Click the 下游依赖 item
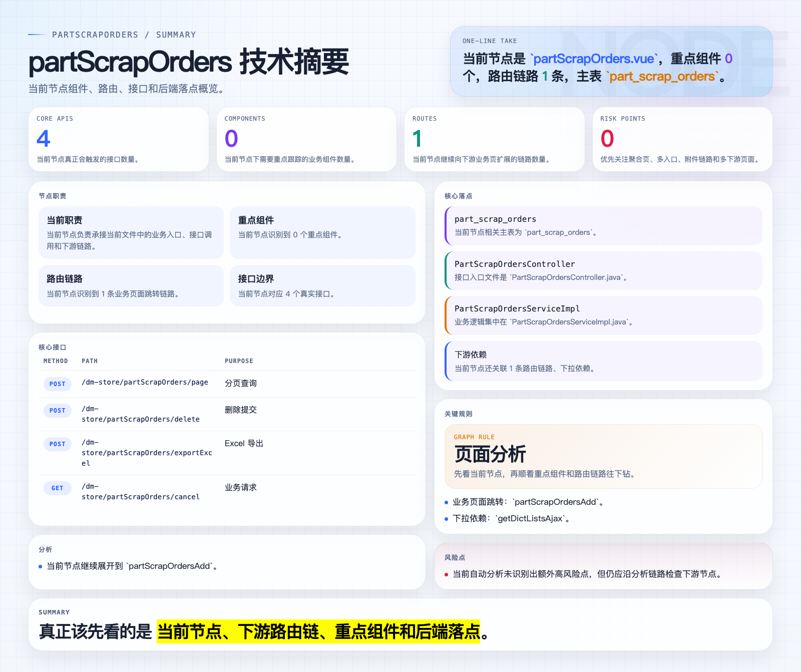801x672 pixels. pyautogui.click(x=603, y=361)
